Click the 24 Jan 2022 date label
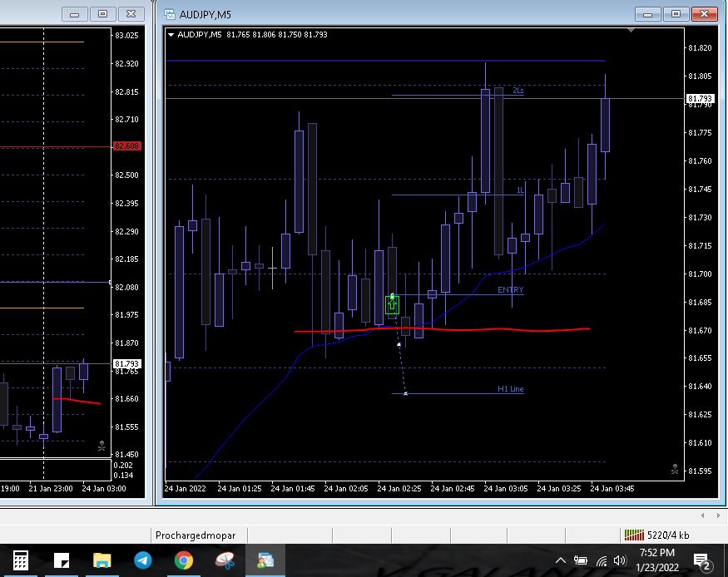 point(185,488)
